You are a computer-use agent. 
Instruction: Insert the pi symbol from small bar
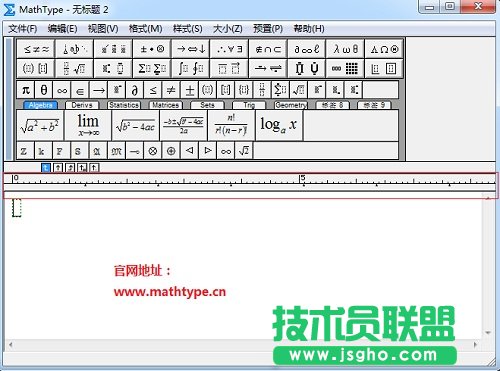pos(26,90)
